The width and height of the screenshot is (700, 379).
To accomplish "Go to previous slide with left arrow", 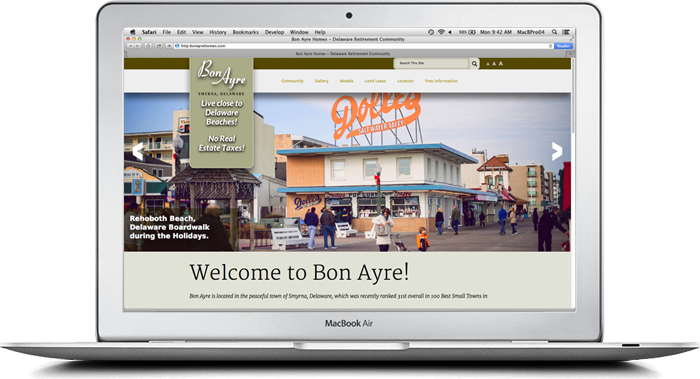I will [138, 151].
